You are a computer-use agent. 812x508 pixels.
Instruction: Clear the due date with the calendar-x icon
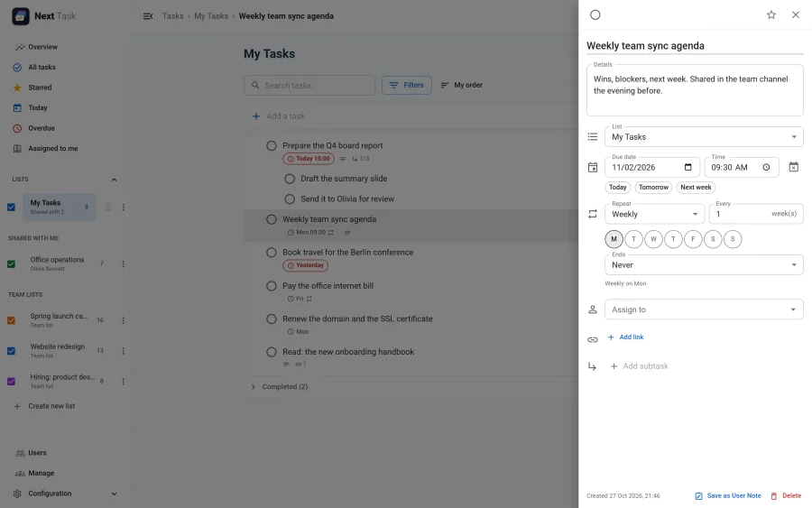pos(793,167)
